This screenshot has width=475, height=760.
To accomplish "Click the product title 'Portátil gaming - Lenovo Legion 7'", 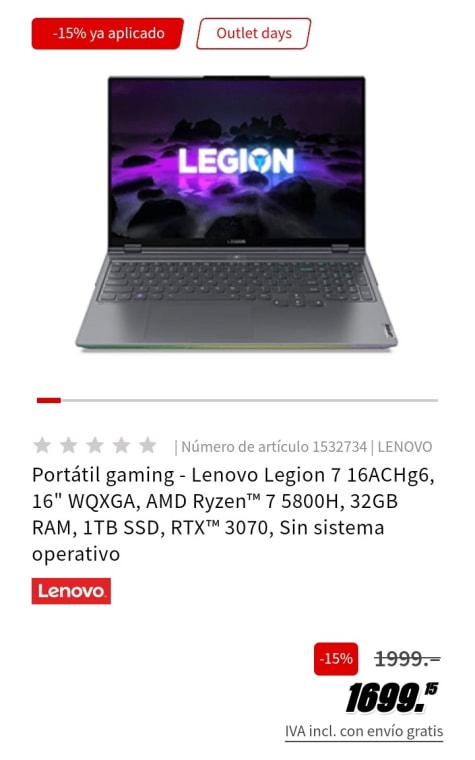I will (x=233, y=514).
